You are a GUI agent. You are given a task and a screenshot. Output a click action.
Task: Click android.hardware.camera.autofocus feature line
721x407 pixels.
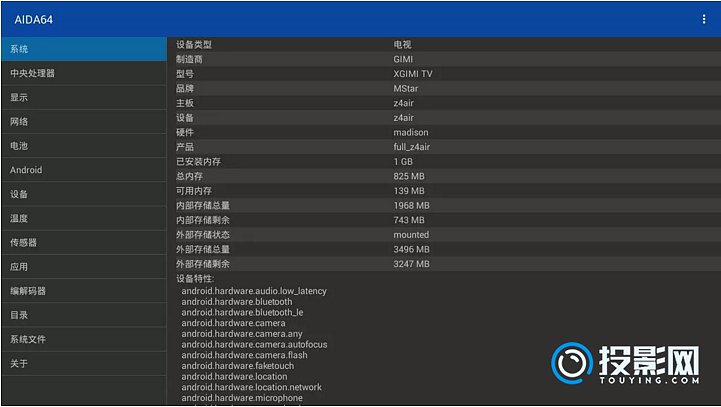(254, 344)
